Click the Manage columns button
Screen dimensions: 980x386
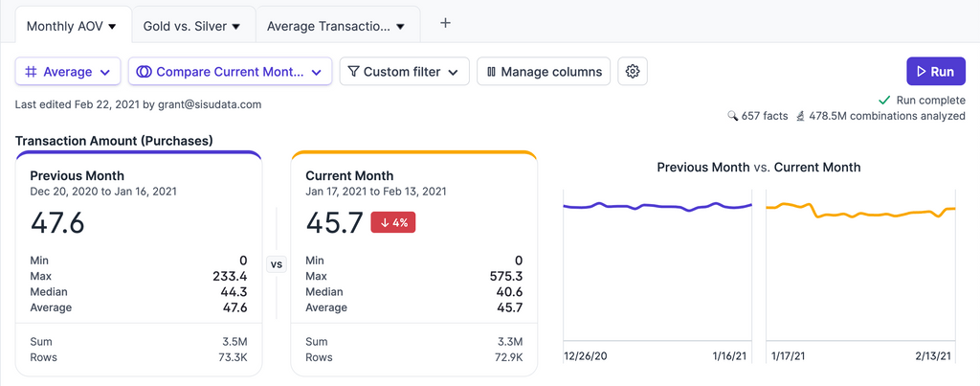click(544, 72)
